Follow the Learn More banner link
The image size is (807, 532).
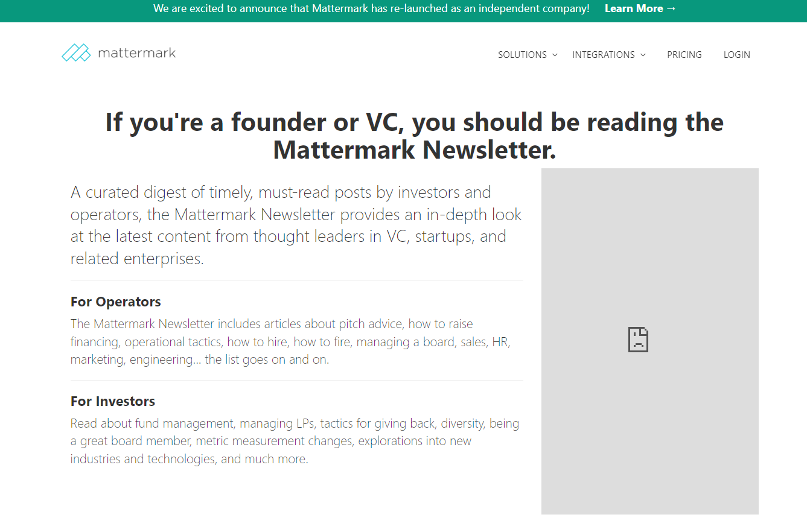pos(640,8)
